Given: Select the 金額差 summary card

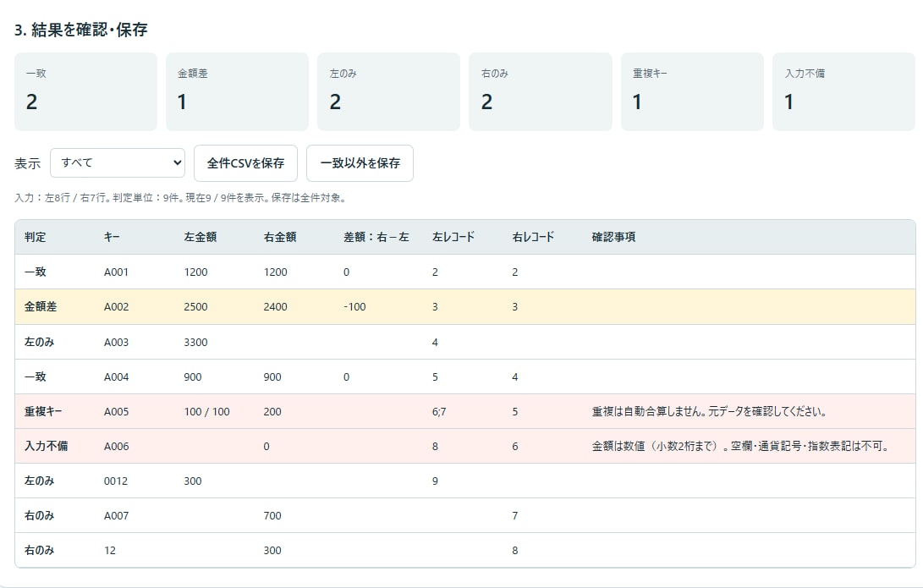Looking at the screenshot, I should point(237,92).
